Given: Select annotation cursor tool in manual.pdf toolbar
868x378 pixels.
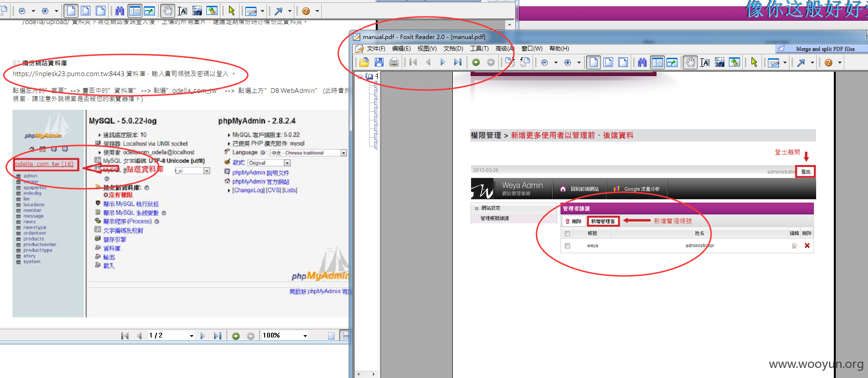Looking at the screenshot, I should click(x=754, y=62).
